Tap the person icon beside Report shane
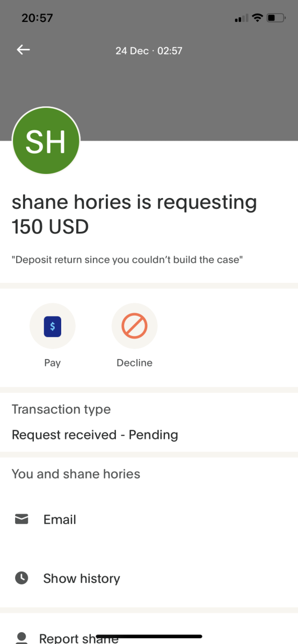298x644 pixels. coord(21,638)
